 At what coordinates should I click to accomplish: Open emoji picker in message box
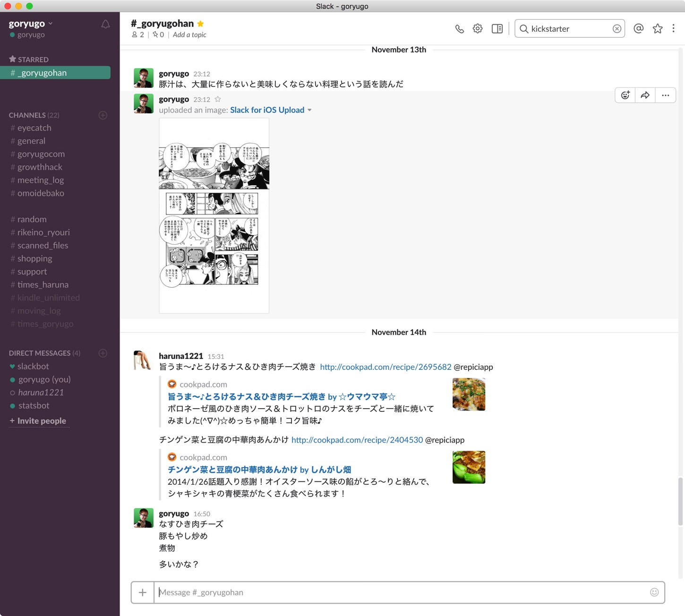click(654, 592)
